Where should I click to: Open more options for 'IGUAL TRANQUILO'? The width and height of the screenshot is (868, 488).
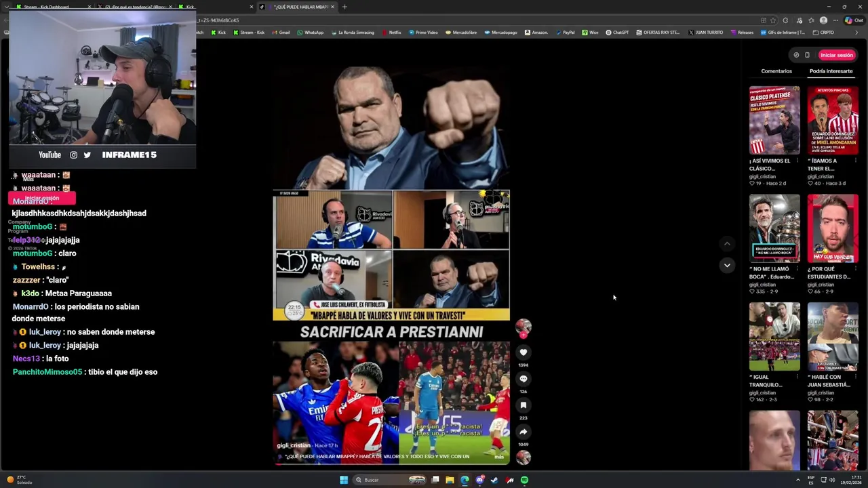(x=797, y=377)
